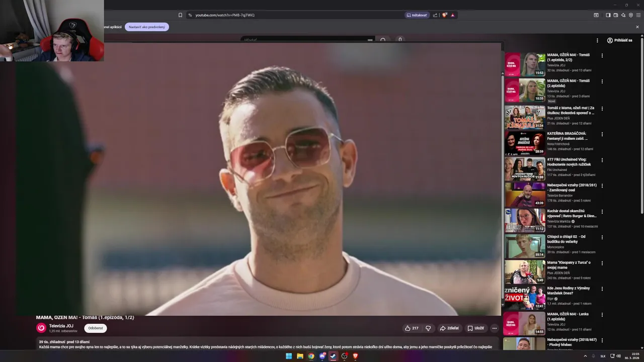This screenshot has height=362, width=644.
Task: Open Discord from the taskbar
Action: coord(323,356)
